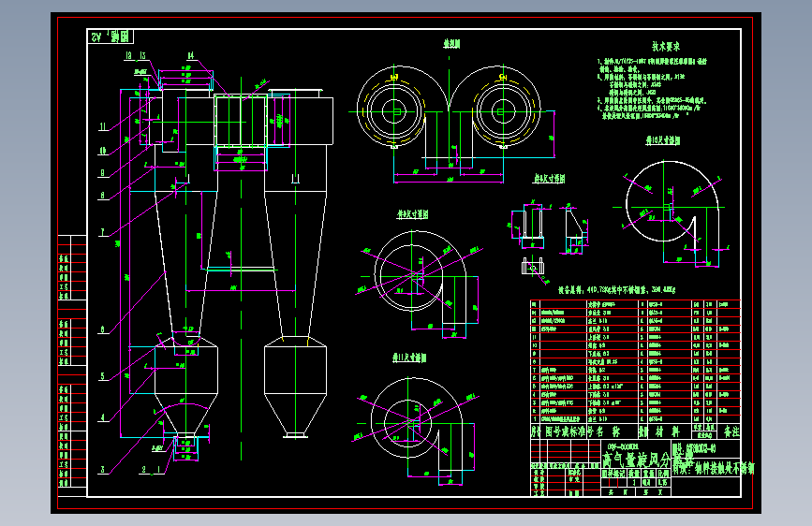Click part callout number 10 on elevation view
Viewport: 812px width, 526px height.
point(103,151)
